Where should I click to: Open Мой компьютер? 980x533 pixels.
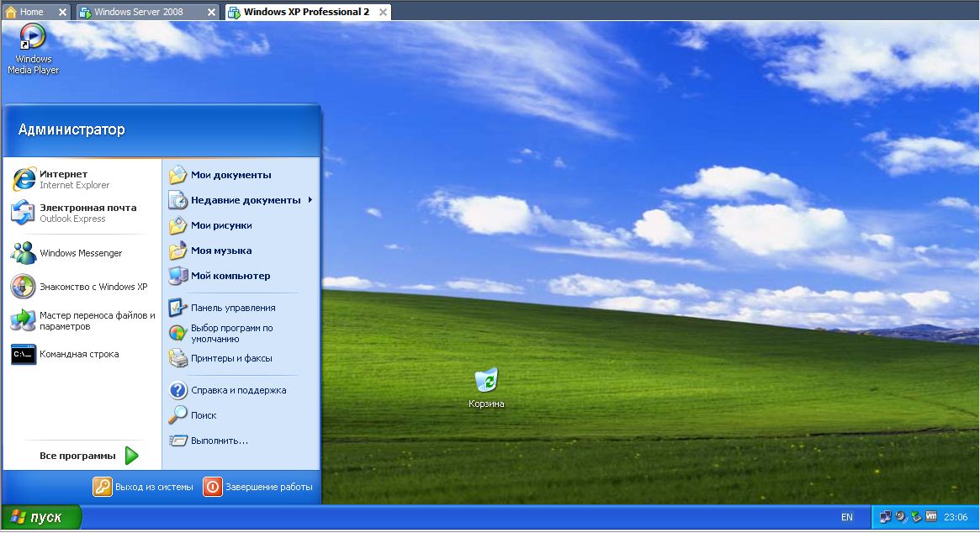coord(241,276)
